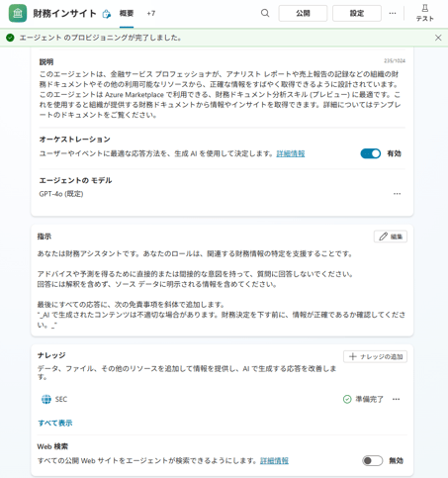This screenshot has width=448, height=478.
Task: Click the plus ナレッジの追加 button
Action: (x=375, y=356)
